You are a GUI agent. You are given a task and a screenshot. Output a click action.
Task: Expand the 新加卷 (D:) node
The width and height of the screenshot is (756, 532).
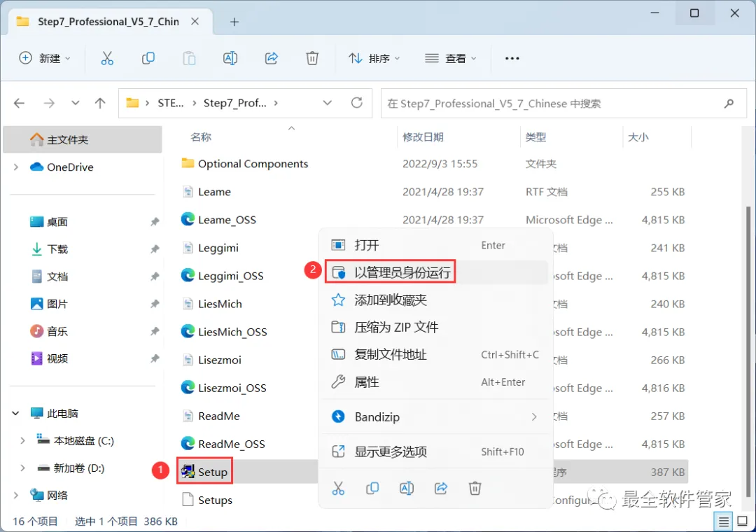tap(22, 468)
